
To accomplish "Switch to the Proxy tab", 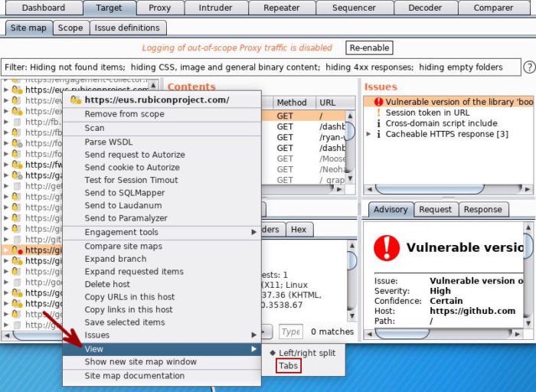I will pos(159,8).
